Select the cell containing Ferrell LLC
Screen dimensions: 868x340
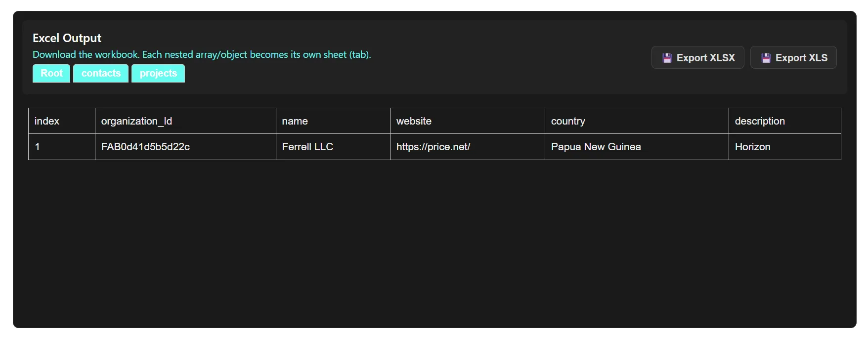(307, 147)
